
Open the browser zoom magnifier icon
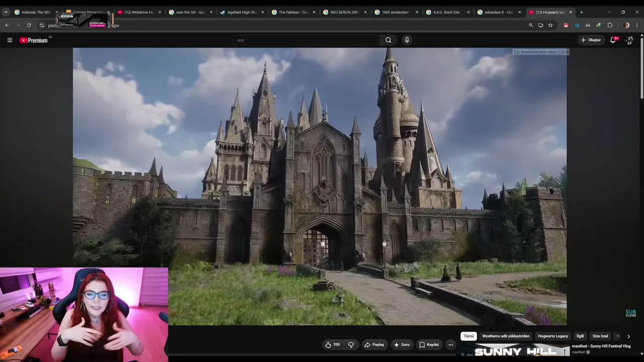tap(531, 25)
